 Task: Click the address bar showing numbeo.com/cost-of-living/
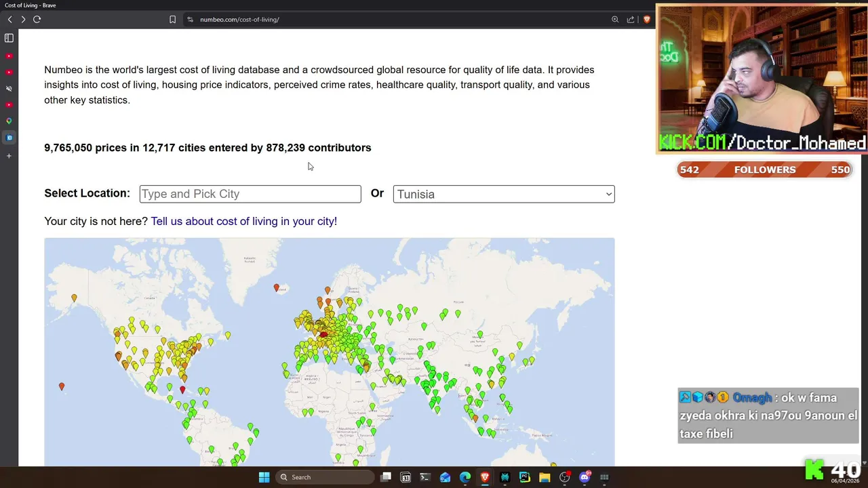(239, 20)
